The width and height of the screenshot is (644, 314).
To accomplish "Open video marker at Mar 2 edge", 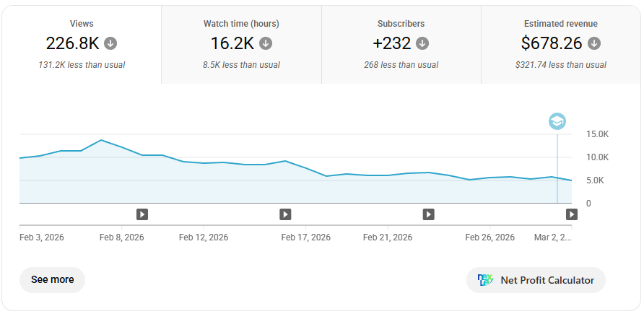I will [x=572, y=214].
